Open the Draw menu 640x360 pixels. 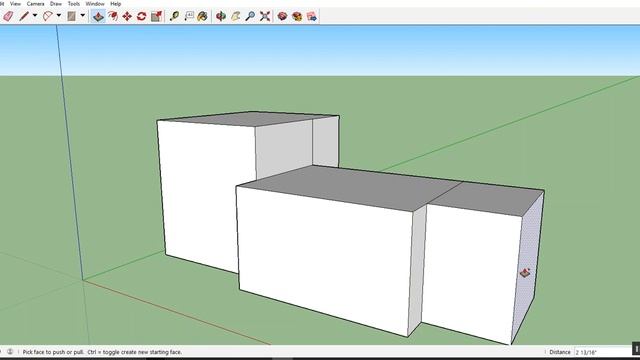[x=56, y=4]
